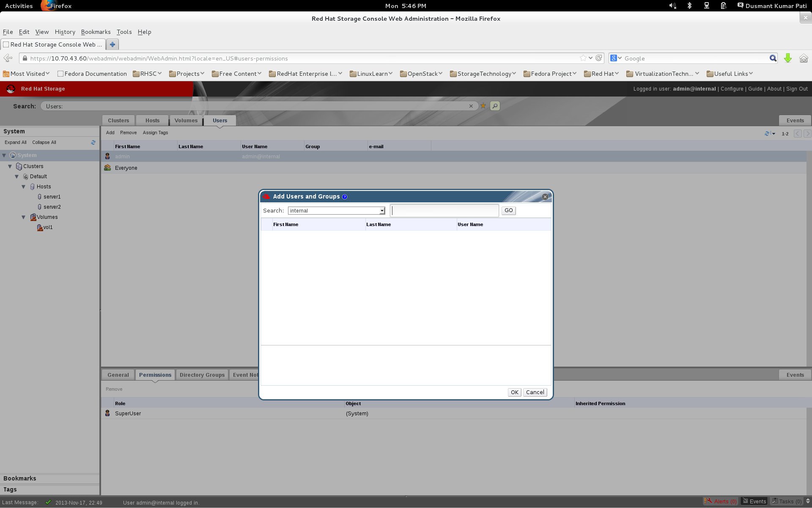Click the Firefox downloads green arrow icon
The image size is (812, 508).
coord(787,58)
